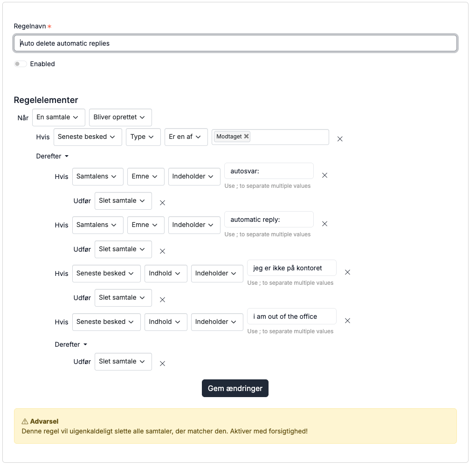476x467 pixels.
Task: Expand the first Derefter menu
Action: point(53,156)
